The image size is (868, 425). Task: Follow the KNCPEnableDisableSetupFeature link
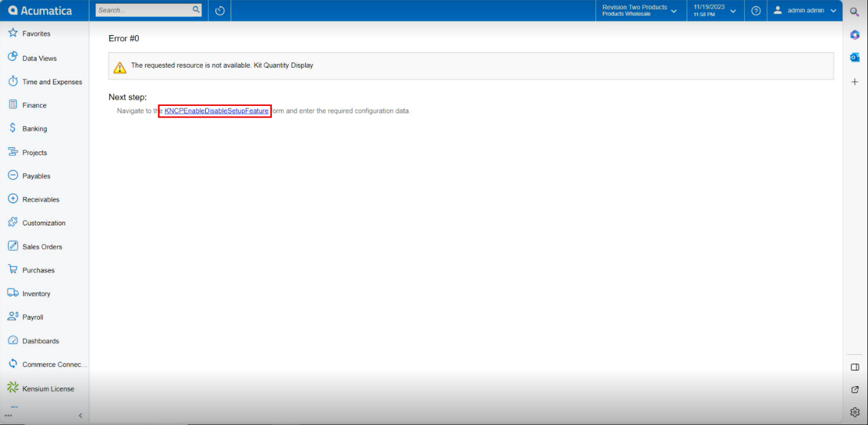[x=215, y=111]
